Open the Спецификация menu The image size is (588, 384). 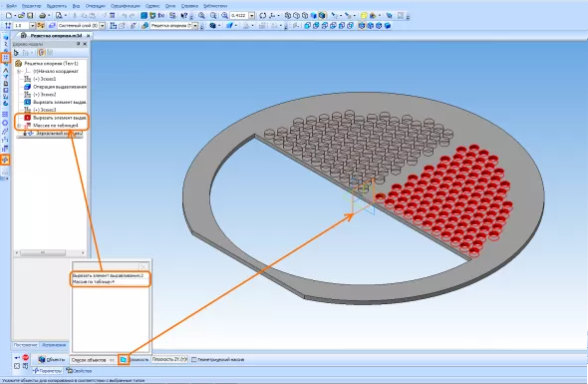click(x=126, y=6)
